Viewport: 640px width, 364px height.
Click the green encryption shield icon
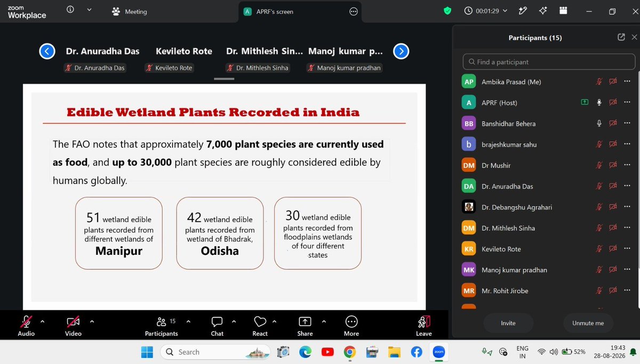tap(448, 11)
